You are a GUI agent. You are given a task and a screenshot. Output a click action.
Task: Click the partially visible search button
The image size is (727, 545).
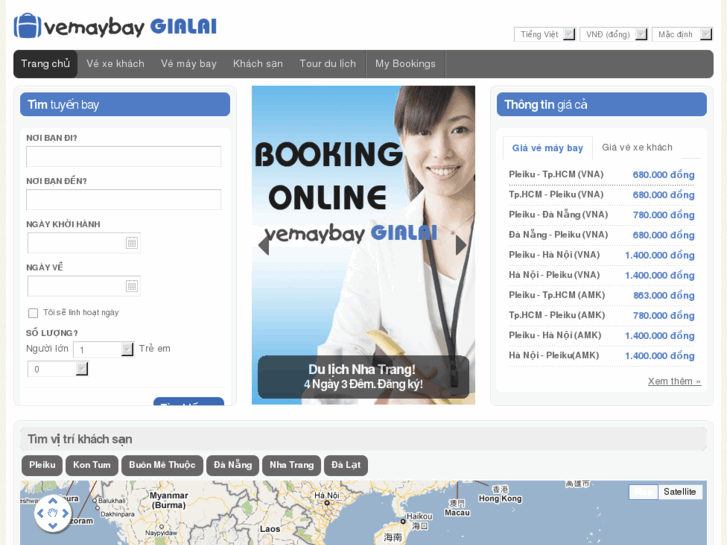188,401
